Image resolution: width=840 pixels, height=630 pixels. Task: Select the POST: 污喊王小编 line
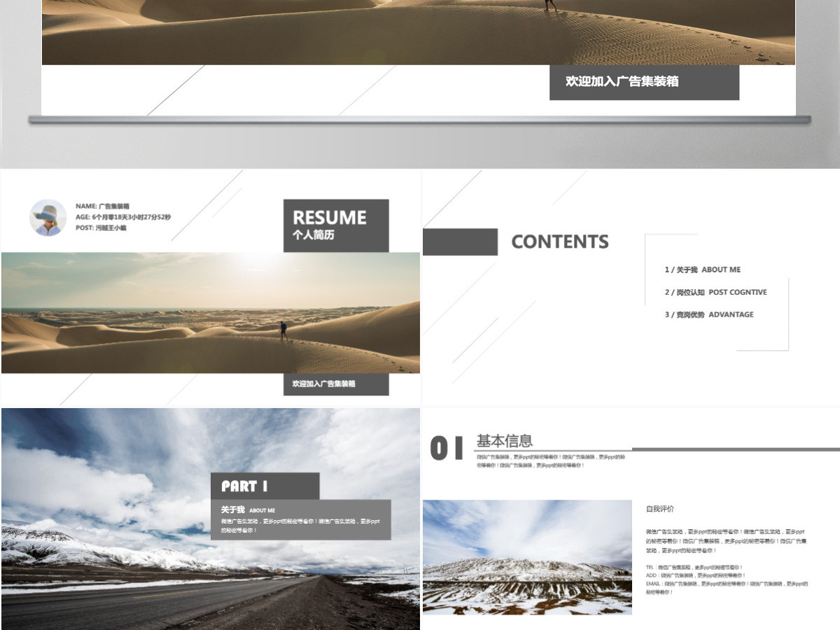[x=101, y=227]
